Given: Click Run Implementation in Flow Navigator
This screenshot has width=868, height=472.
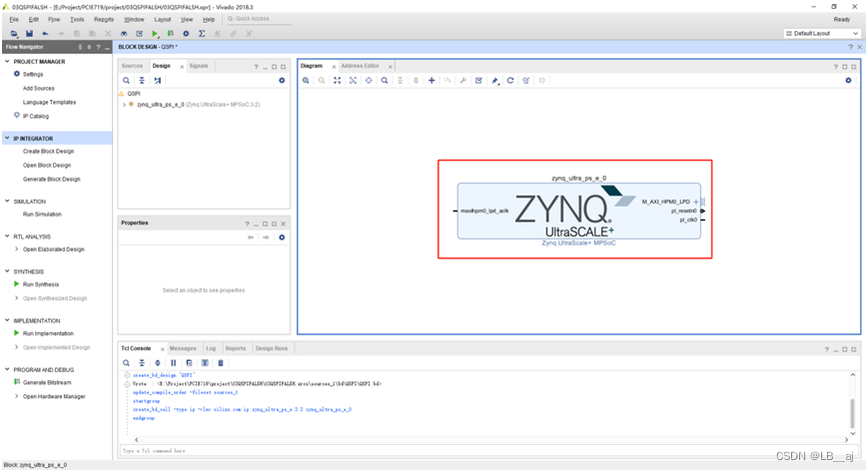Looking at the screenshot, I should point(48,333).
